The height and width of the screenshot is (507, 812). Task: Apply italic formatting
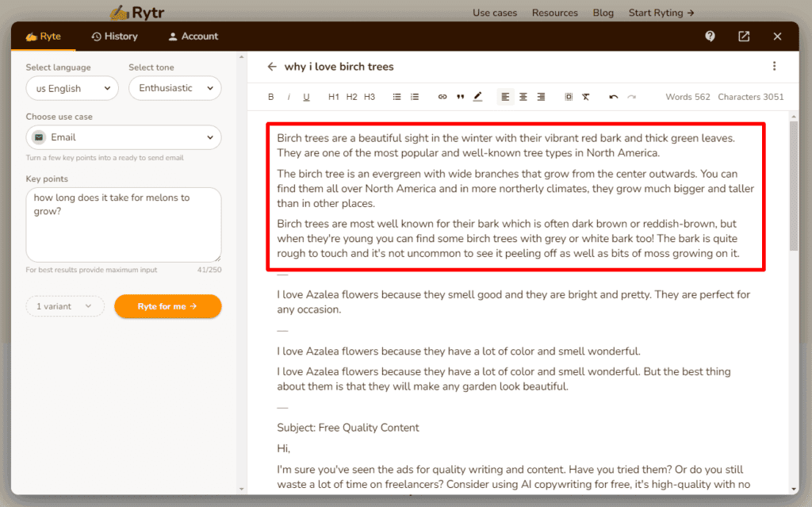click(x=289, y=97)
